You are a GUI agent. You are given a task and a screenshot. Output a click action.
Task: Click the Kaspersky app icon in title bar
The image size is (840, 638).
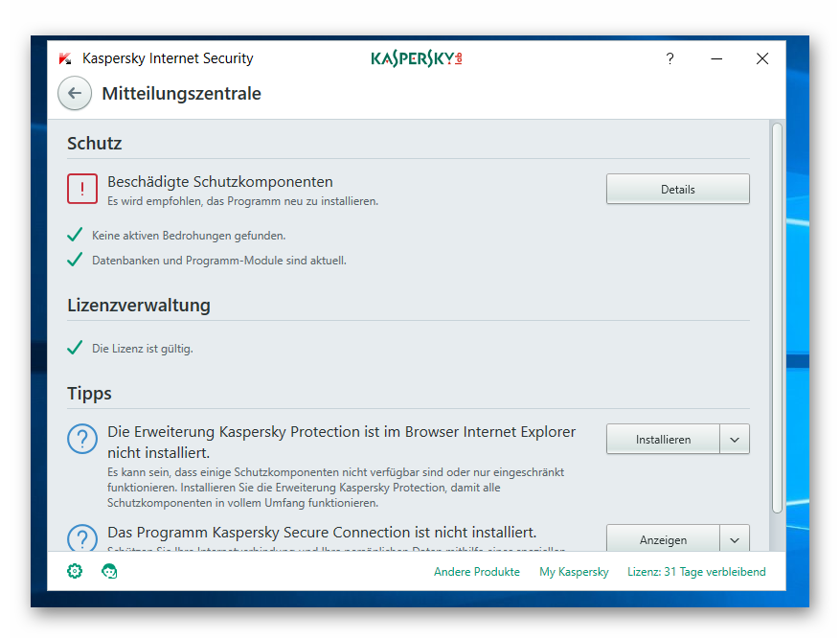tap(65, 58)
